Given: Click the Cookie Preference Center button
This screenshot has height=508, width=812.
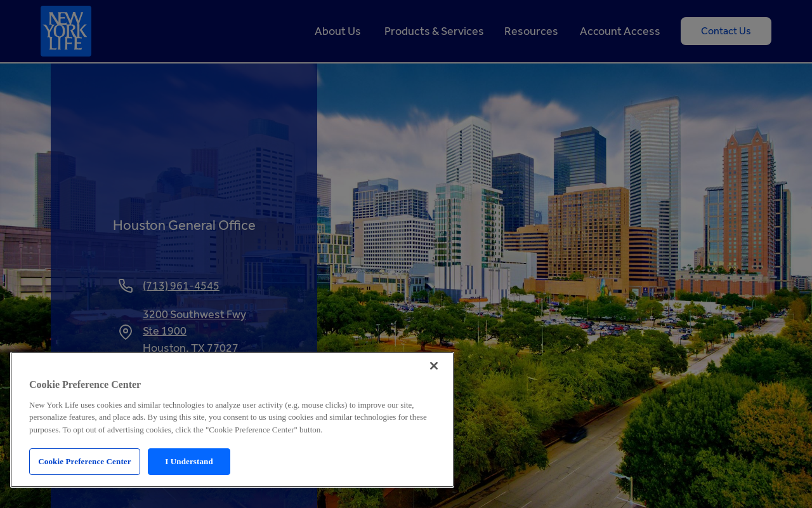Looking at the screenshot, I should point(84,462).
